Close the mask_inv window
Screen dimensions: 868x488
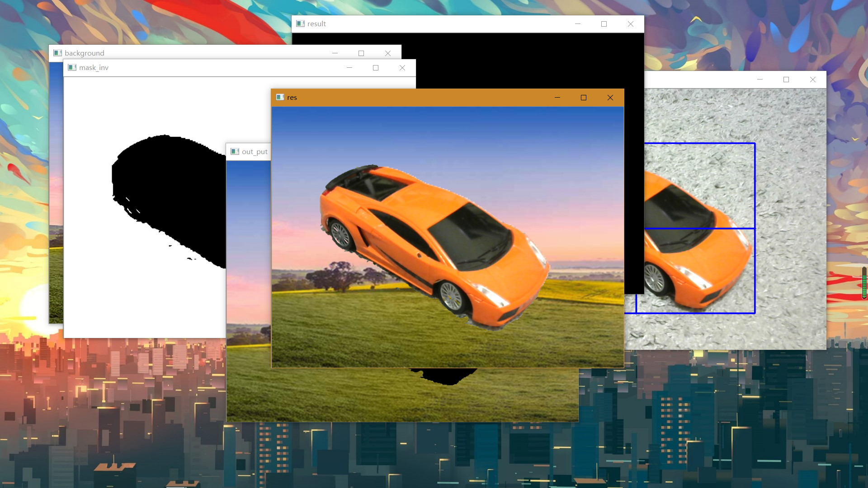402,67
